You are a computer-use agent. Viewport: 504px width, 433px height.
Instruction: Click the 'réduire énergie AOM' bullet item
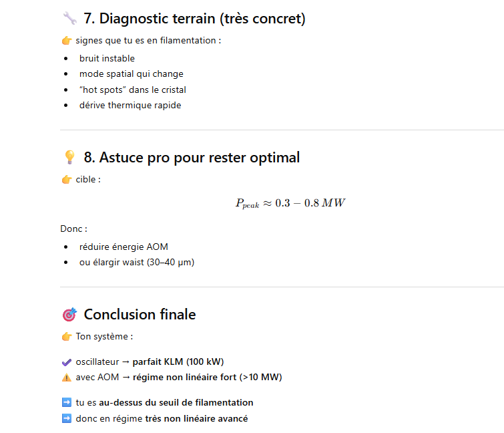(x=123, y=247)
